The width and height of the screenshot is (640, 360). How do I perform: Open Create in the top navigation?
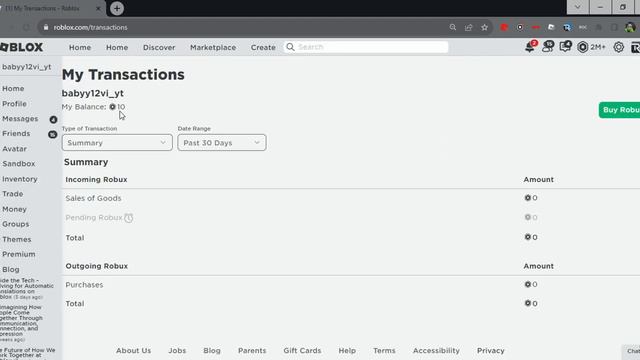click(x=263, y=47)
